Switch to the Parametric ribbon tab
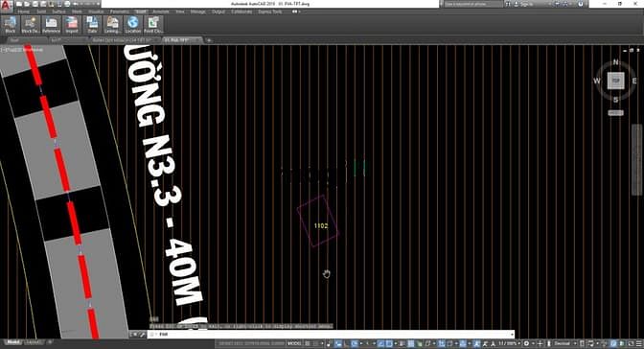This screenshot has height=349, width=644. pyautogui.click(x=120, y=12)
